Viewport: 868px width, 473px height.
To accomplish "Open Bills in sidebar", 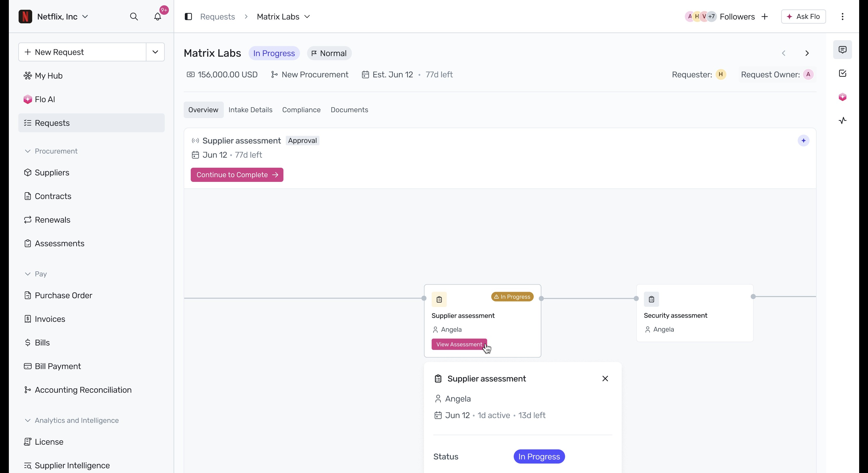I will [x=91, y=342].
